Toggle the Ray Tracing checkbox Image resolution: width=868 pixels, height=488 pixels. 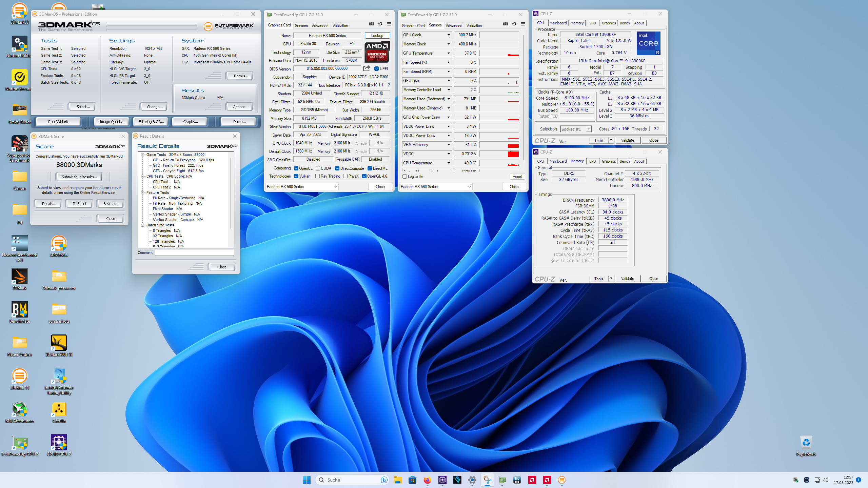[317, 176]
